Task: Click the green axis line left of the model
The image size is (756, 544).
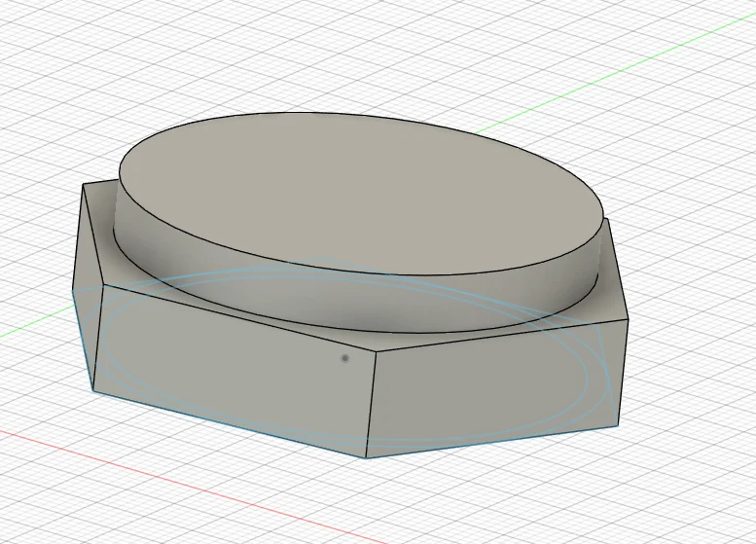Action: click(36, 322)
